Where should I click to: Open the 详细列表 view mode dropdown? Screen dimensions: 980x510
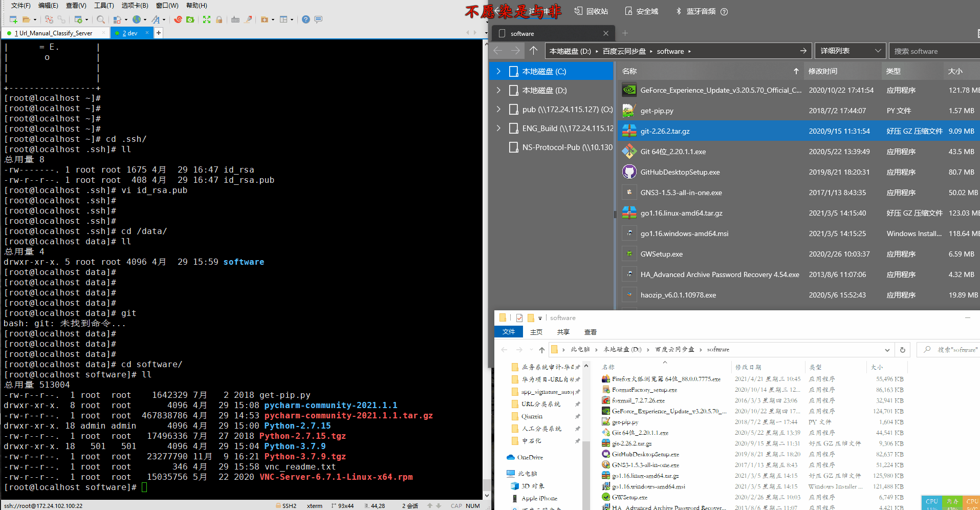click(x=850, y=51)
